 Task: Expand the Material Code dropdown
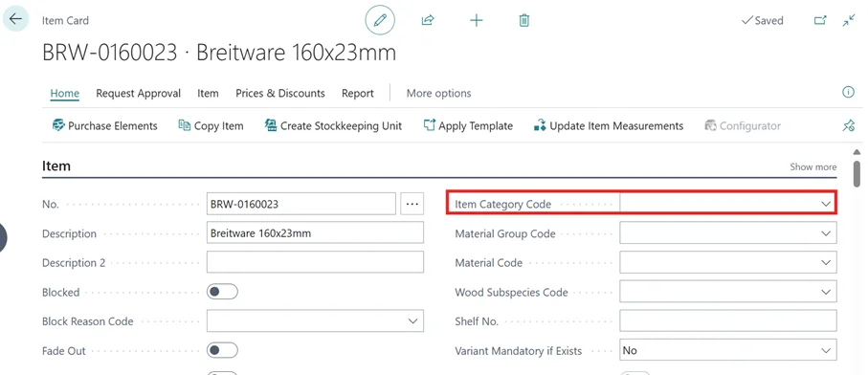tap(826, 263)
